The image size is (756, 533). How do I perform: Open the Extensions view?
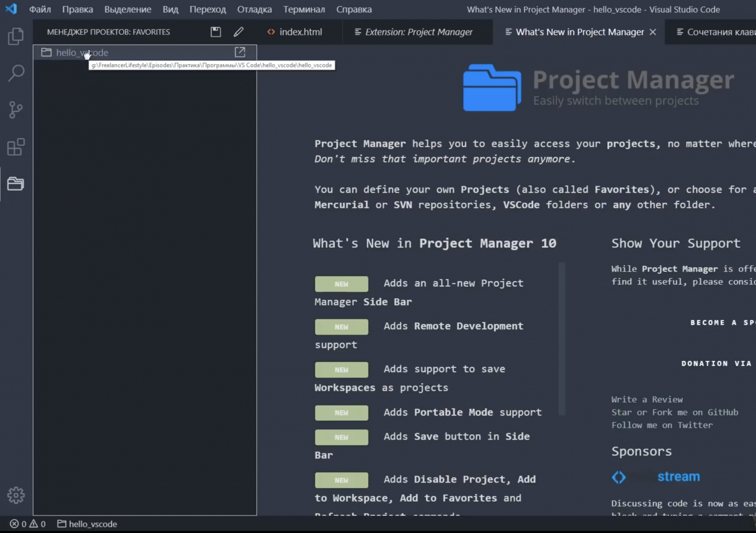coord(16,147)
